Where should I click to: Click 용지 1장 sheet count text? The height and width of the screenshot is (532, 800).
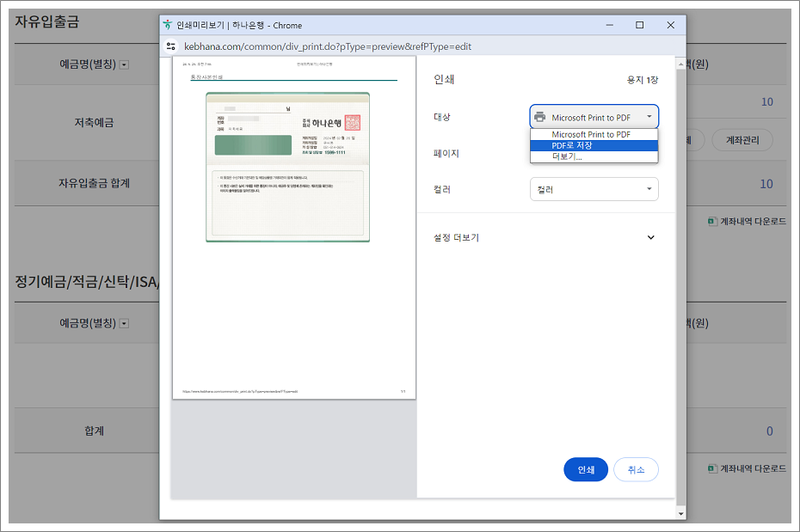coord(643,80)
